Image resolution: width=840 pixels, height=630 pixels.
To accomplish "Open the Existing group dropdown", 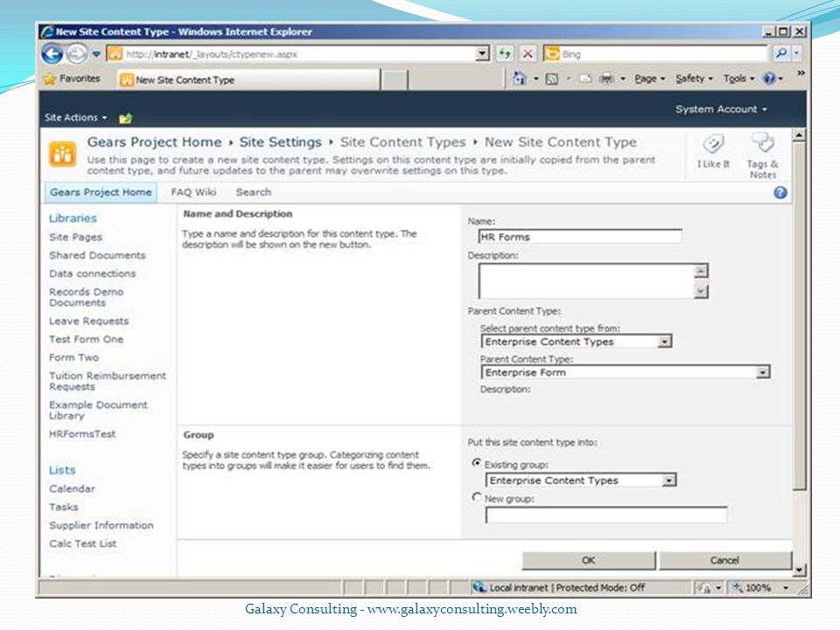I will (x=668, y=480).
